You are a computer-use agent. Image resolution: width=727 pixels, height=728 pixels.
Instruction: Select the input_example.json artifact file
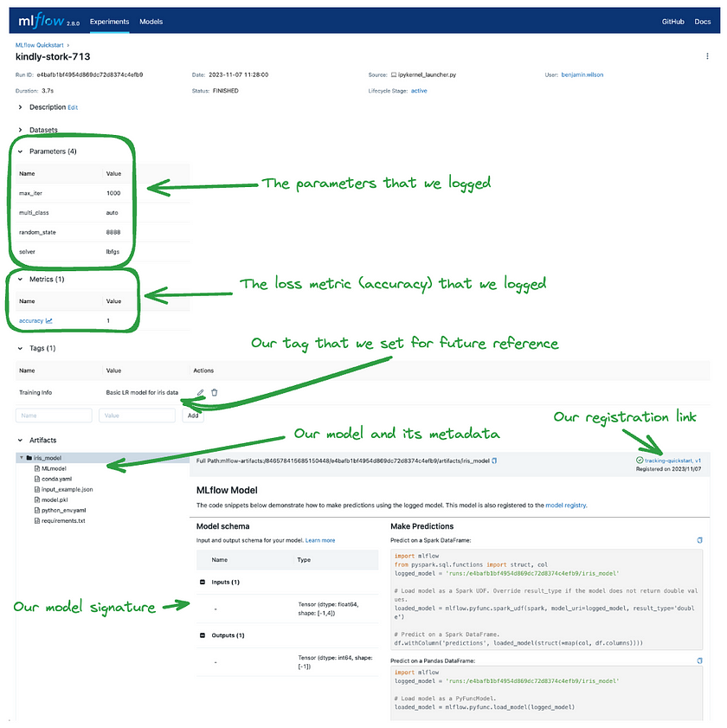[x=67, y=489]
